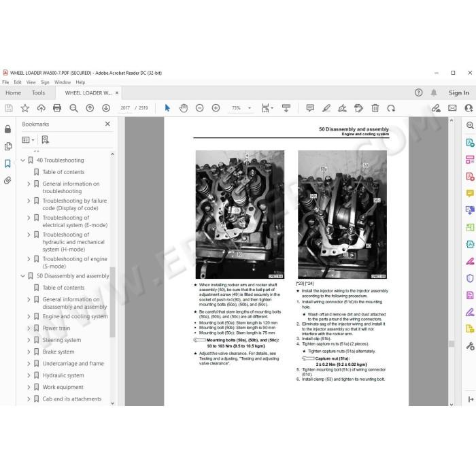
Task: Choose the selection arrow tool
Action: [167, 108]
